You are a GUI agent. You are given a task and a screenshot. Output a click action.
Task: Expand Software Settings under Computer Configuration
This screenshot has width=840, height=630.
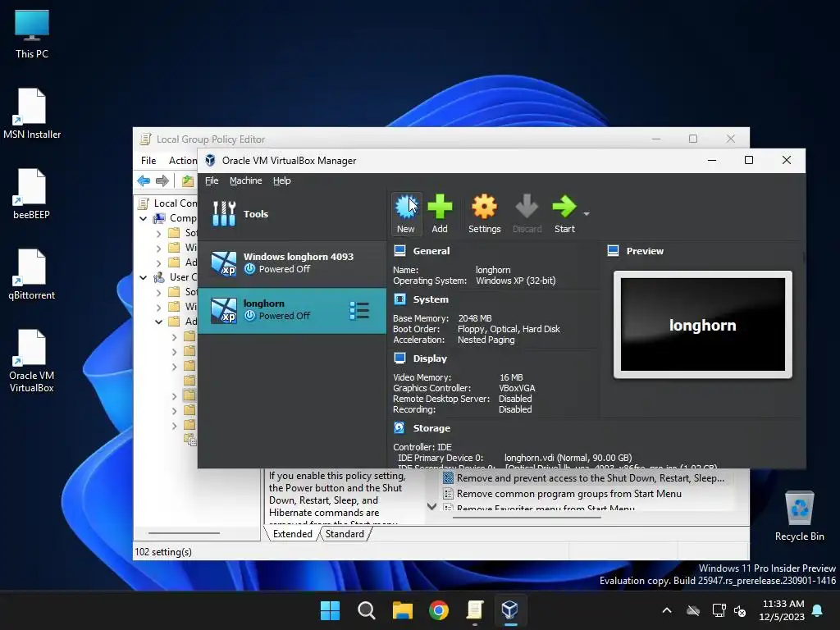[x=158, y=234]
